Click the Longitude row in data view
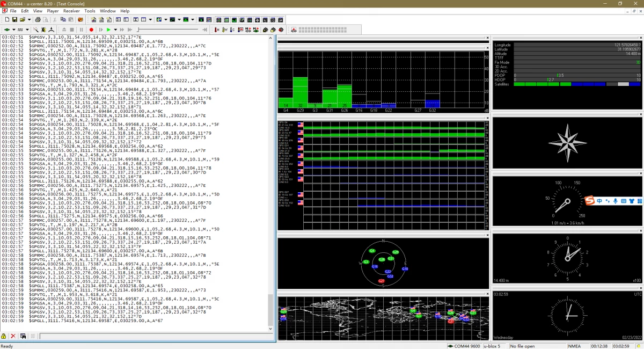Viewport: 644px width, 349px height. [x=567, y=45]
